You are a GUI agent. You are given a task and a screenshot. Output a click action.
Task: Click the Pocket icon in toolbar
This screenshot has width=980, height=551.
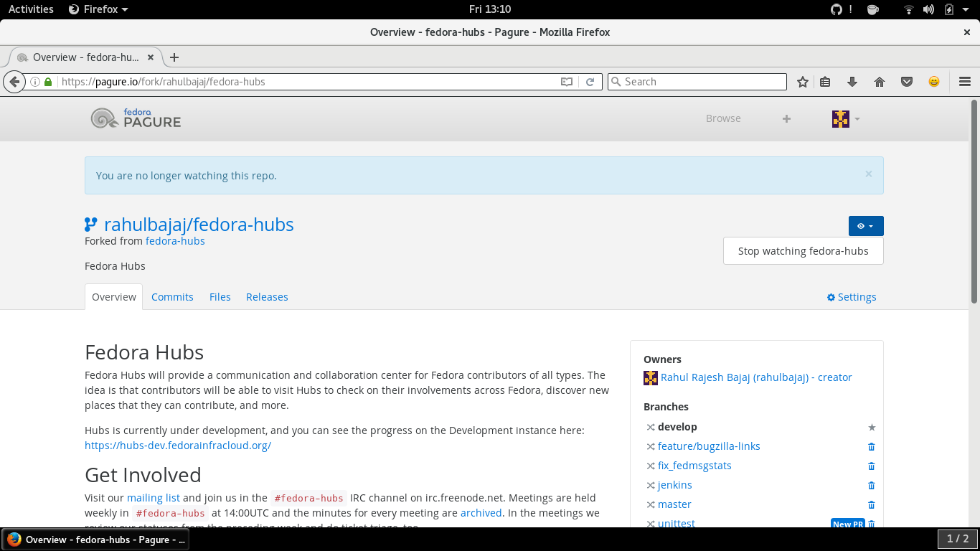(x=907, y=82)
